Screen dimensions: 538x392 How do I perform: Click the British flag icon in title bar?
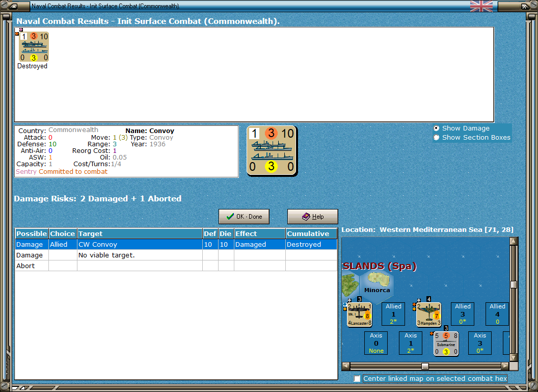pos(481,6)
